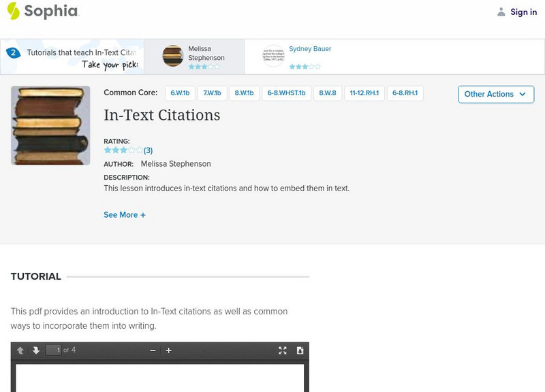
Task: Select the TUTORIAL section heading
Action: (36, 276)
